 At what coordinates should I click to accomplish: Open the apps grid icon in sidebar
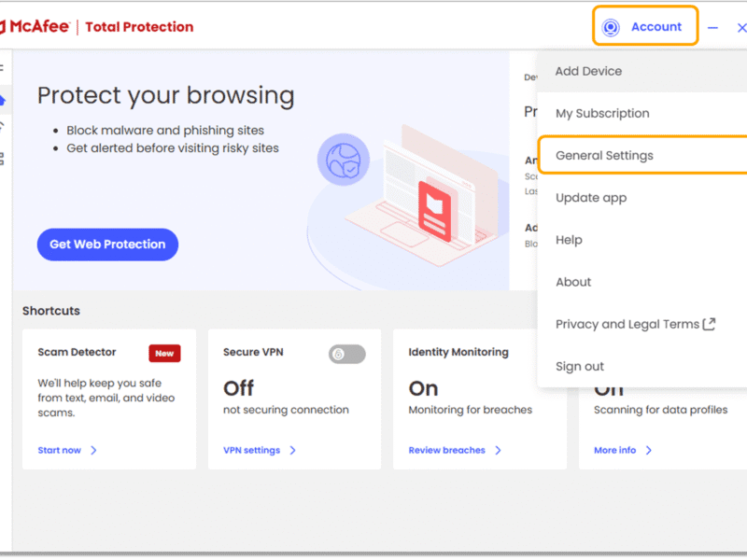click(x=3, y=158)
